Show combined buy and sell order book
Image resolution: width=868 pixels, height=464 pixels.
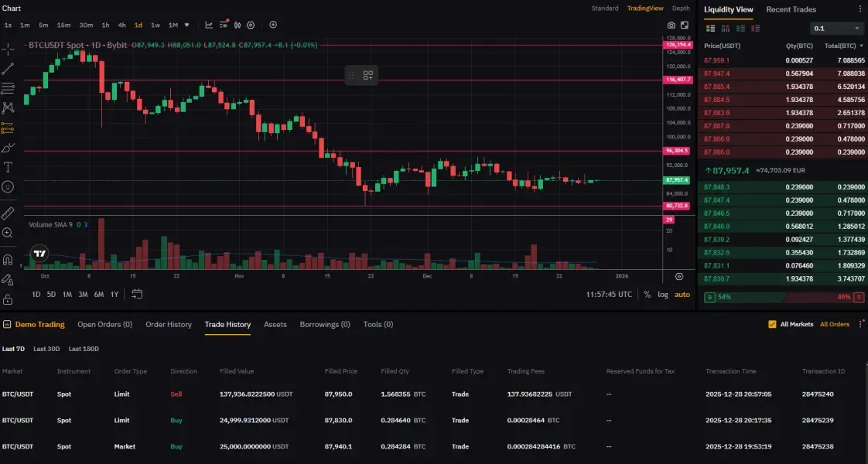[x=711, y=28]
